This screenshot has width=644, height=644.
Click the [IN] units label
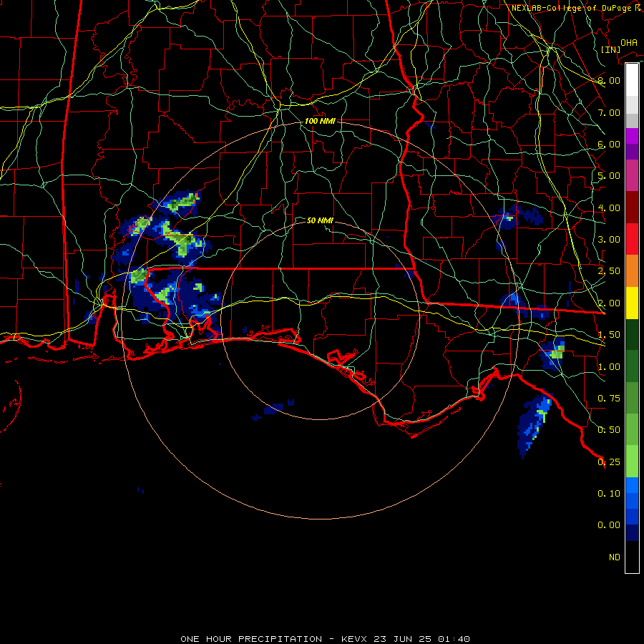pyautogui.click(x=610, y=49)
